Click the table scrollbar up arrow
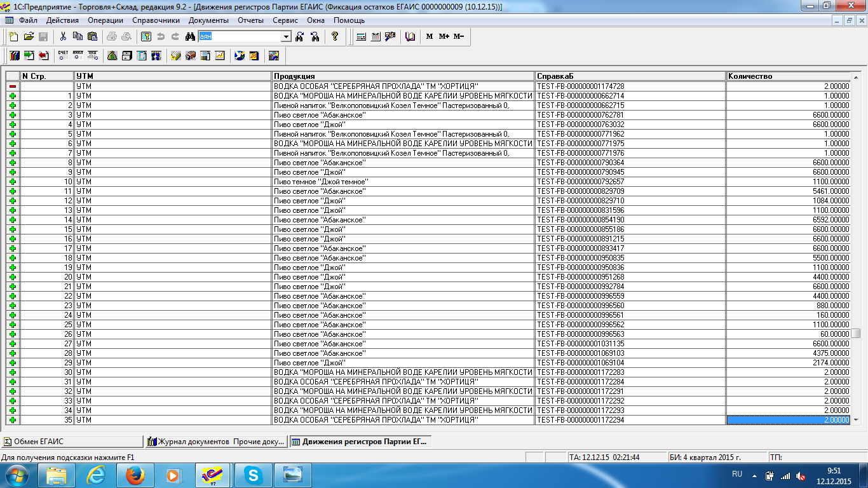This screenshot has width=868, height=488. (x=856, y=76)
